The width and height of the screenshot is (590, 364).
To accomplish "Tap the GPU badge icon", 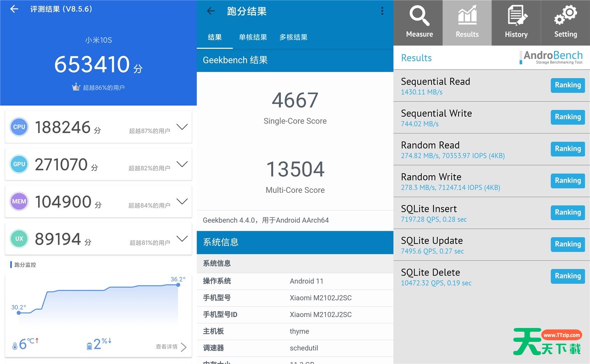I will pos(19,164).
